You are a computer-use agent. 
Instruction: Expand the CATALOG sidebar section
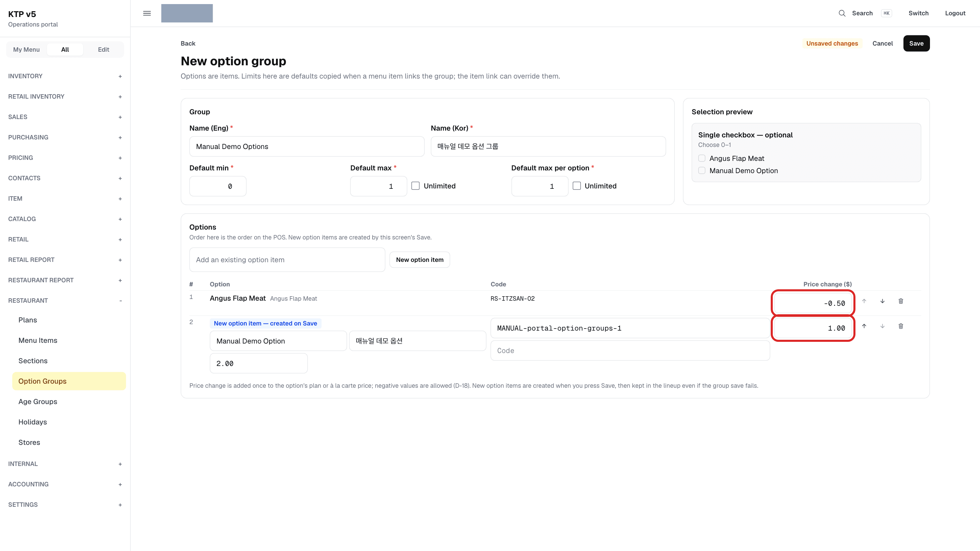point(65,219)
